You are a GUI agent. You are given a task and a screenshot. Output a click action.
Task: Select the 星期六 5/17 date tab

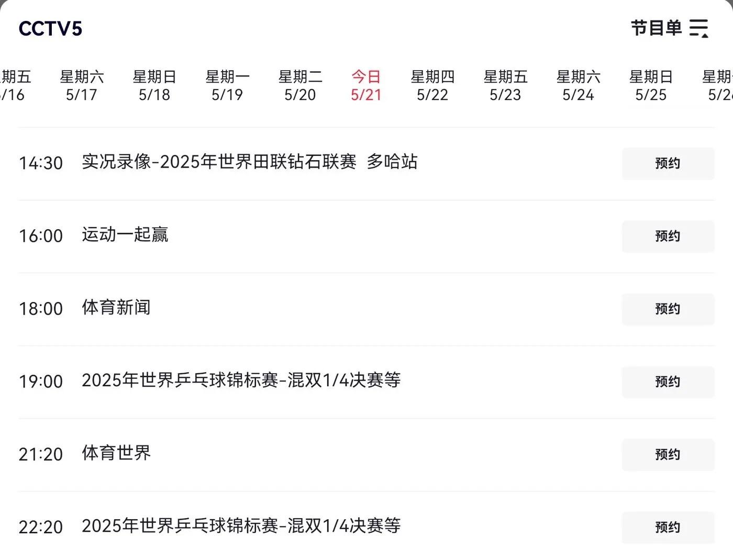82,86
